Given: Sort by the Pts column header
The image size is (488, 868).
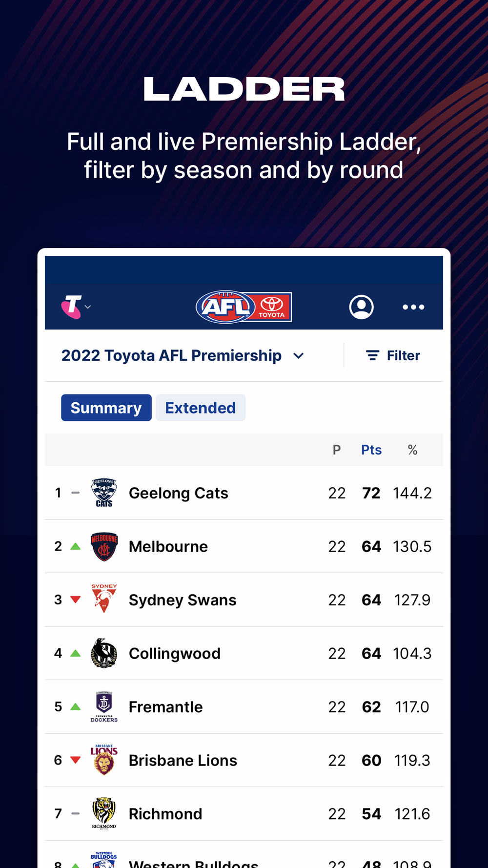Looking at the screenshot, I should [x=371, y=450].
